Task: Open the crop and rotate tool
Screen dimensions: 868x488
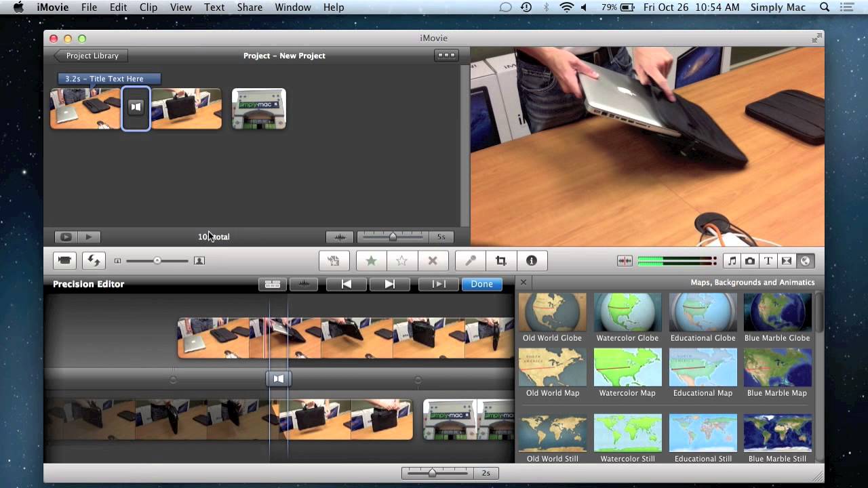Action: click(x=500, y=260)
